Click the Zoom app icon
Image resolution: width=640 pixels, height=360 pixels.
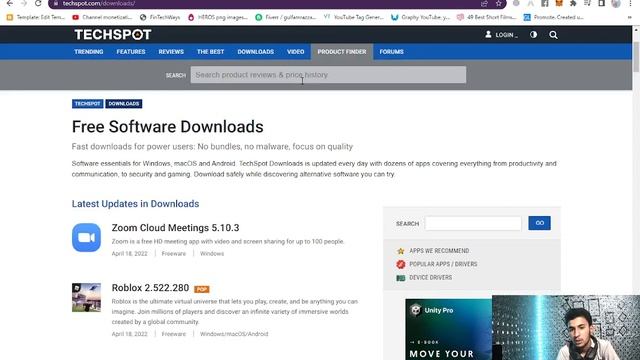(86, 238)
